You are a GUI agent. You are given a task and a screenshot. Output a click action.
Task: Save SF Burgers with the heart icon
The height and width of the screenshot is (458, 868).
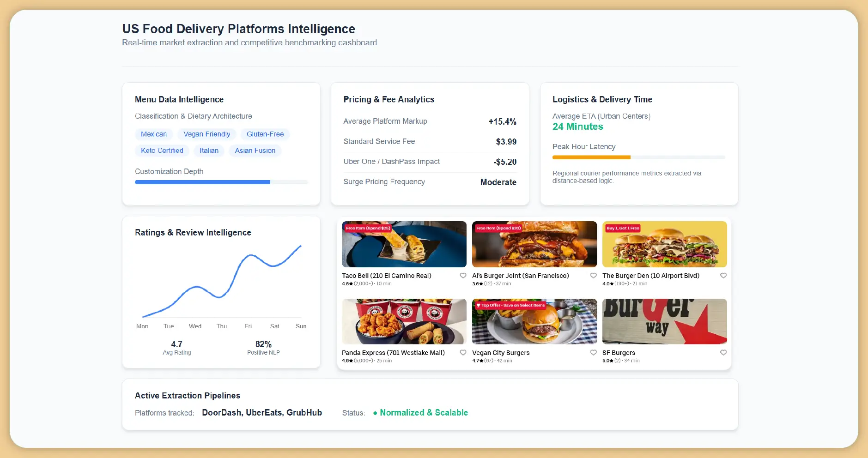point(723,353)
